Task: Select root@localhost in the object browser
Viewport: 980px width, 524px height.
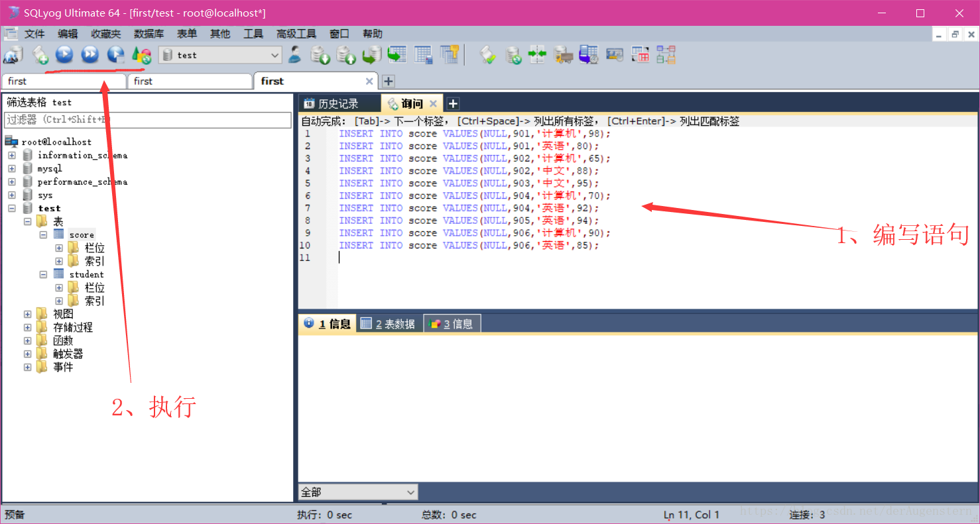Action: pos(56,142)
